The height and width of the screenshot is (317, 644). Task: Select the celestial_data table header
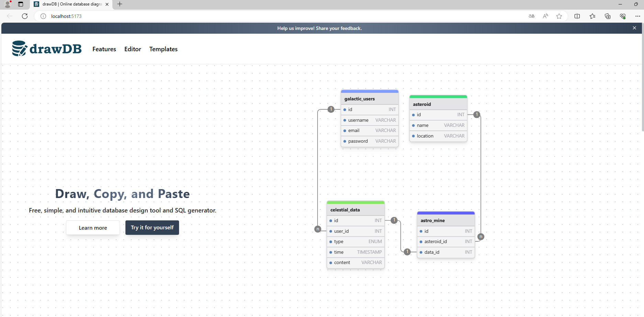[356, 210]
